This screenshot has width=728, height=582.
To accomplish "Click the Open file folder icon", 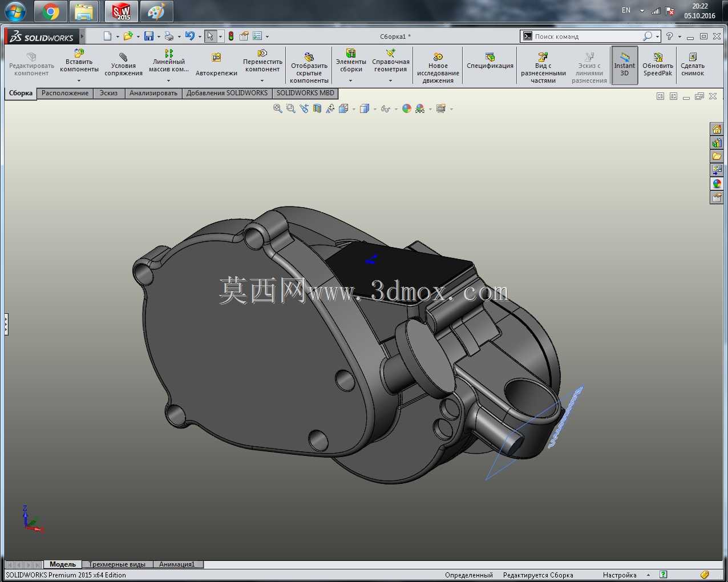I will (128, 36).
